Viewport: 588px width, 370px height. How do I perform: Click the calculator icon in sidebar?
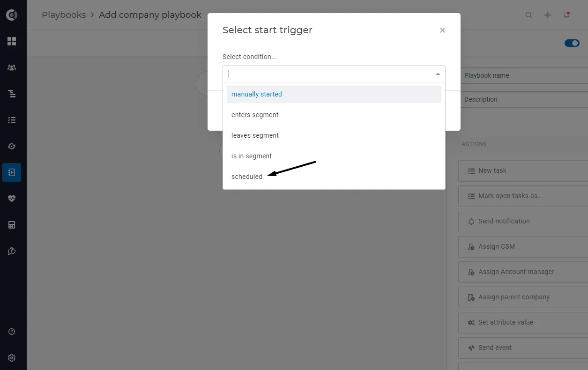tap(12, 225)
